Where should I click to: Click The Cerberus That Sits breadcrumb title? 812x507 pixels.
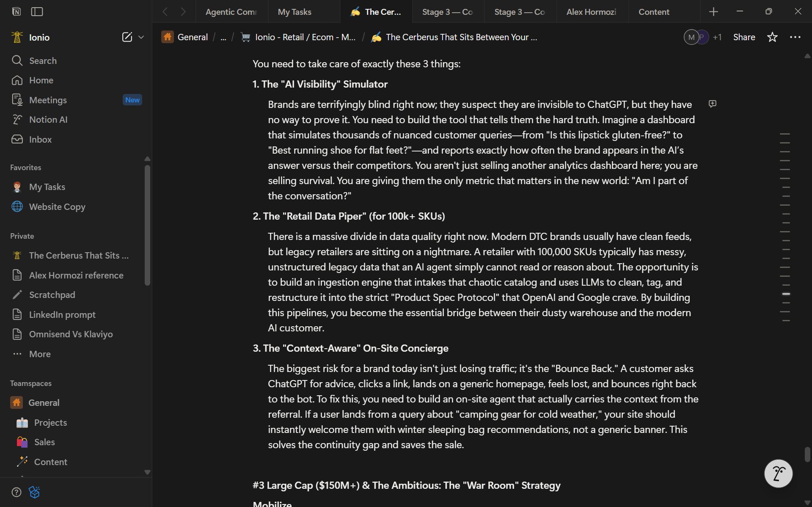pyautogui.click(x=454, y=37)
